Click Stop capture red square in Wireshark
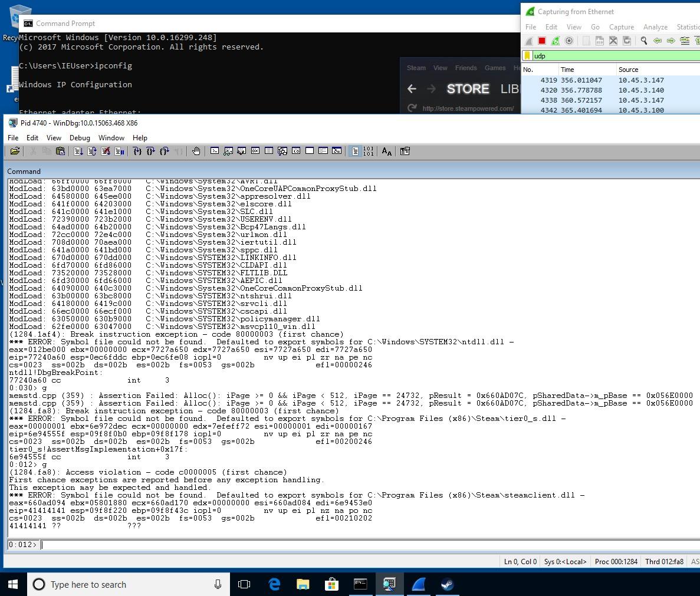The height and width of the screenshot is (596, 700). 542,41
